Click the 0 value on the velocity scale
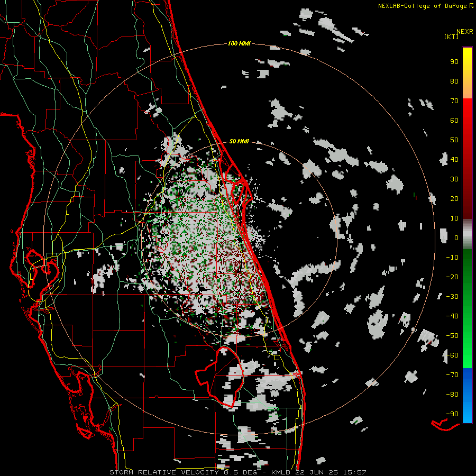 (456, 237)
